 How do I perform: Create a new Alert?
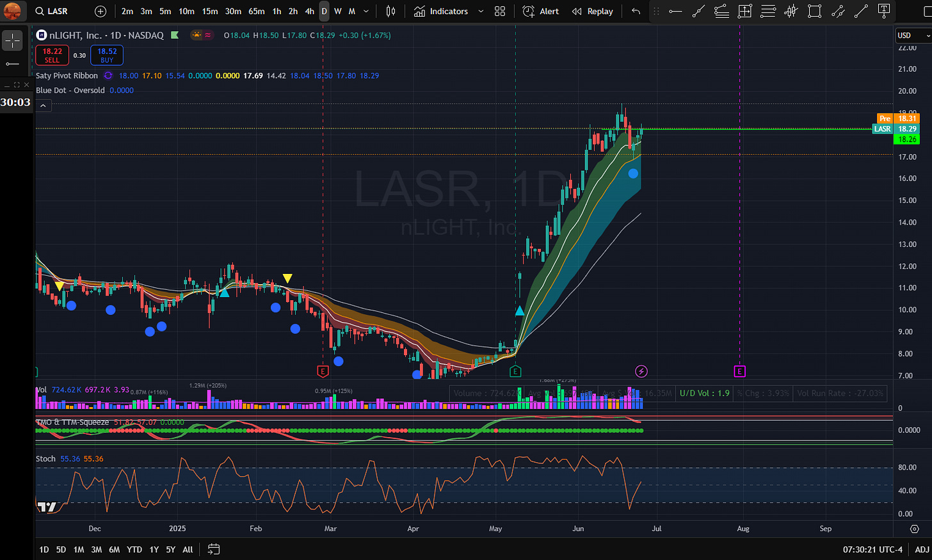tap(541, 12)
